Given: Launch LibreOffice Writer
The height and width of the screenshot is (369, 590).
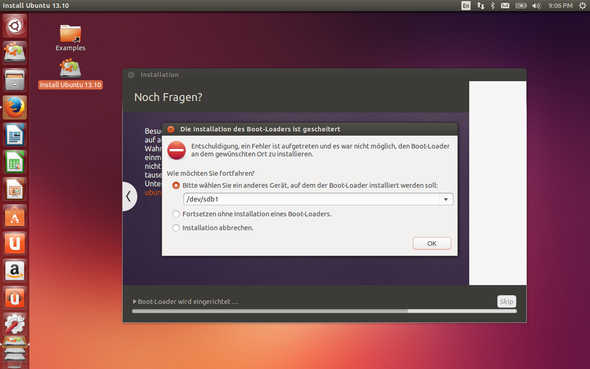Looking at the screenshot, I should coord(15,134).
